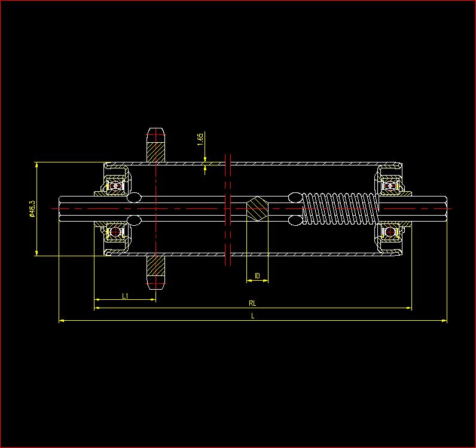Select the lower right bearing
Image resolution: width=476 pixels, height=448 pixels.
coord(390,232)
